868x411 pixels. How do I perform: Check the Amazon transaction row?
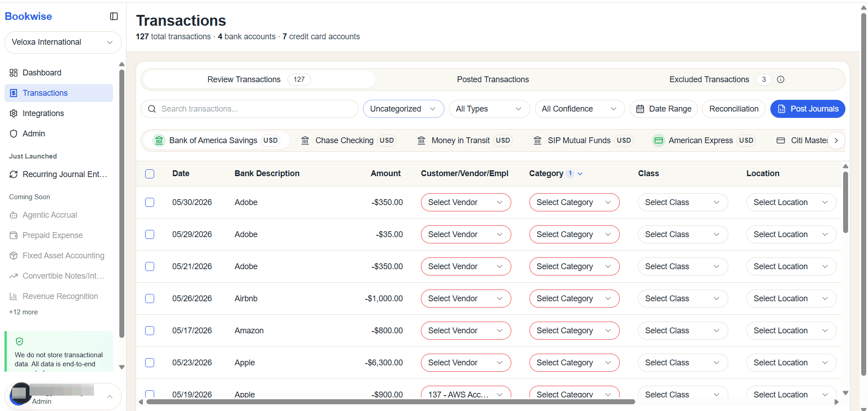(x=150, y=331)
